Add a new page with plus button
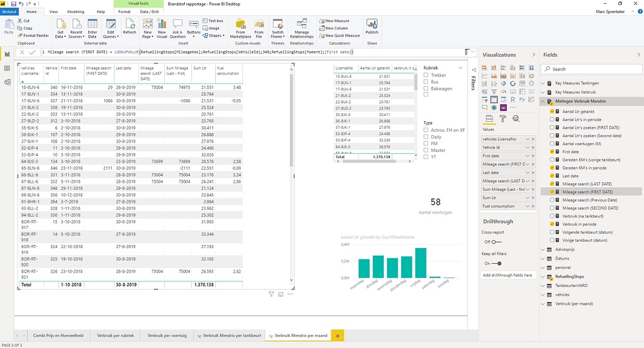Viewport: 644px width, 348px height. pos(338,336)
